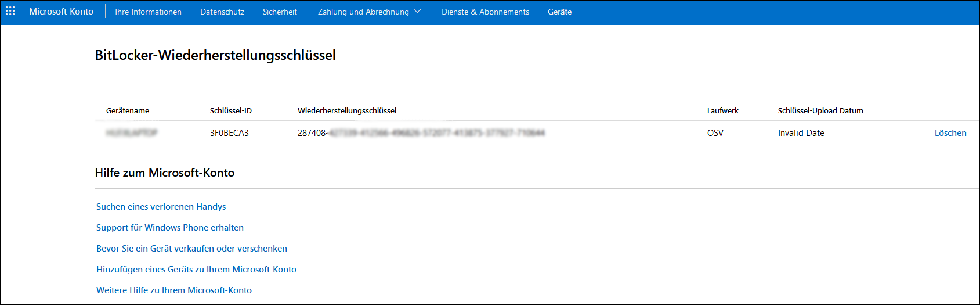
Task: Open Weitere Hilfe zu Ihrem Microsoft-Konto
Action: 174,290
